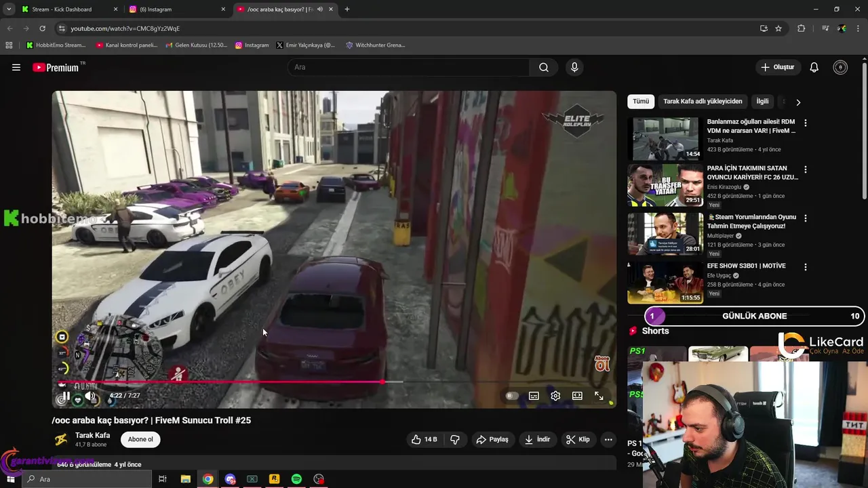Reload the current page

click(42, 28)
